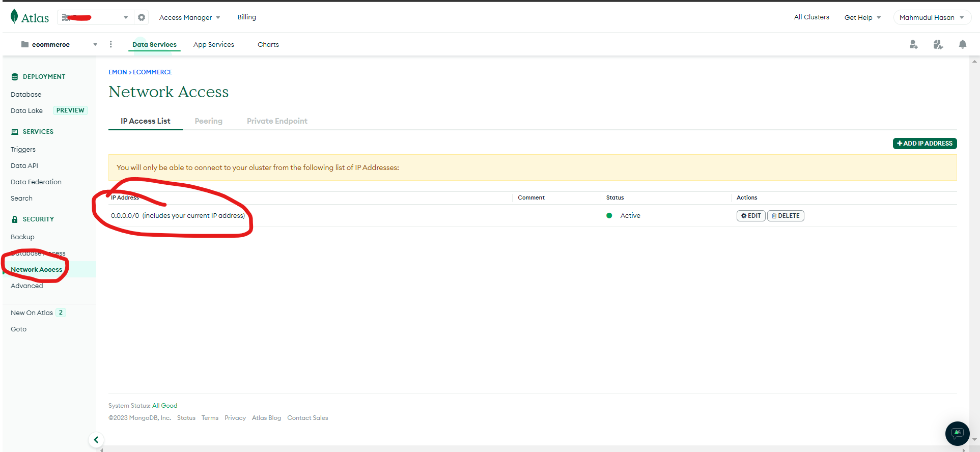Open the footer Privacy link
Screen dimensions: 980x452
click(235, 418)
